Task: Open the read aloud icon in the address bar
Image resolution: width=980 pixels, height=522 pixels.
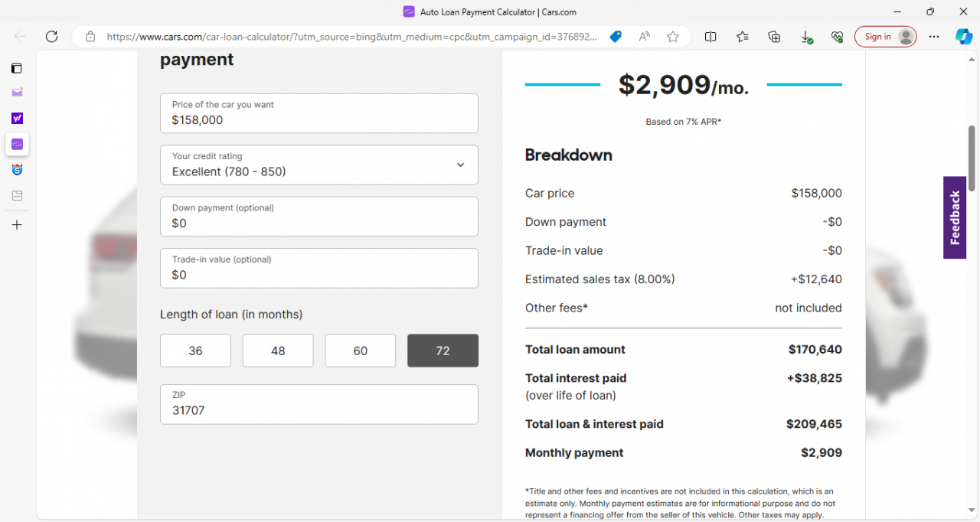Action: click(645, 36)
